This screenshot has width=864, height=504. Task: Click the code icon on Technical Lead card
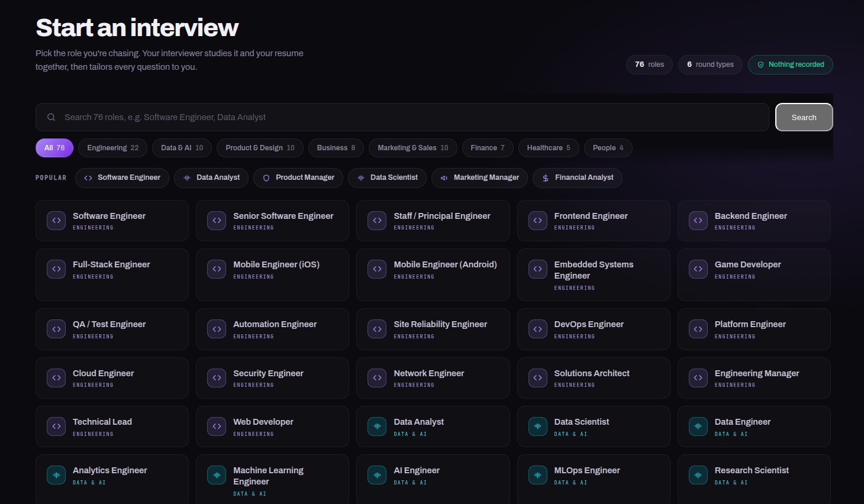coord(56,427)
